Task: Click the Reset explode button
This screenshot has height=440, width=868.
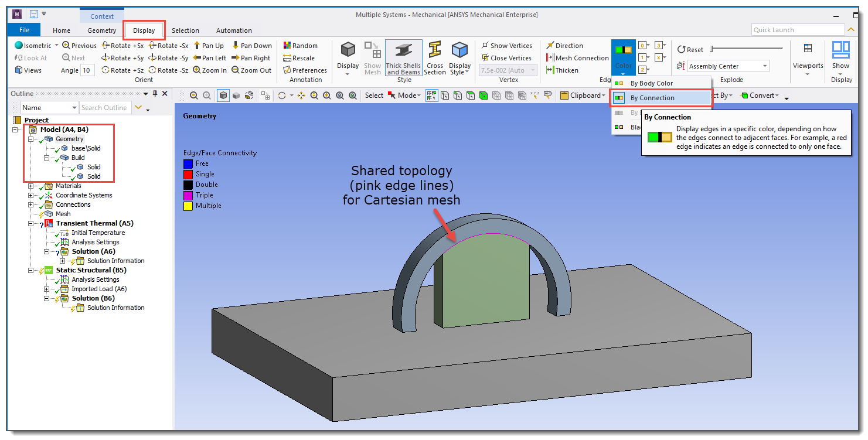Action: pyautogui.click(x=690, y=50)
